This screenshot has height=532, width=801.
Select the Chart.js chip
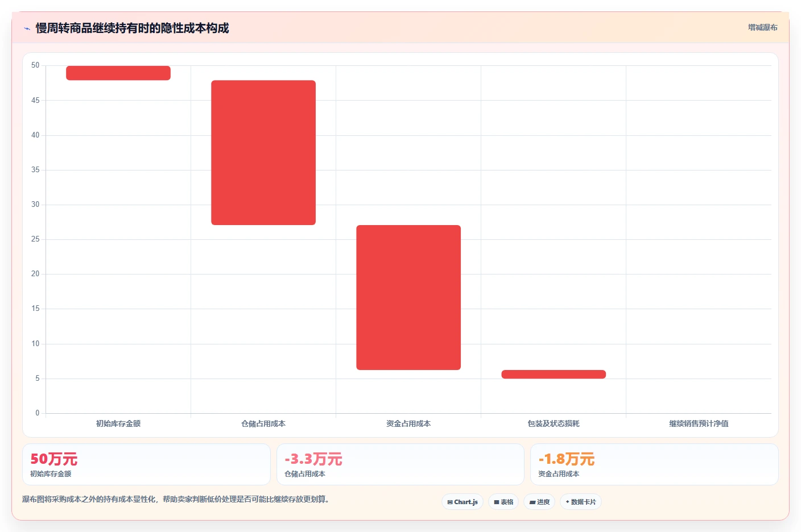point(463,502)
